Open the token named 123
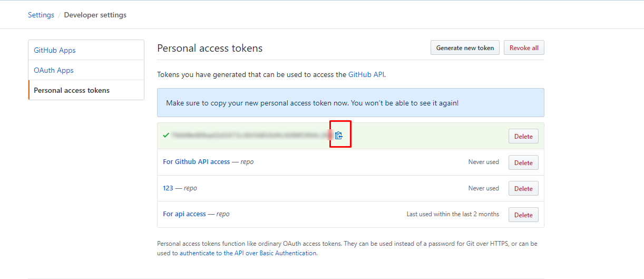Image resolution: width=644 pixels, height=279 pixels. click(x=168, y=188)
